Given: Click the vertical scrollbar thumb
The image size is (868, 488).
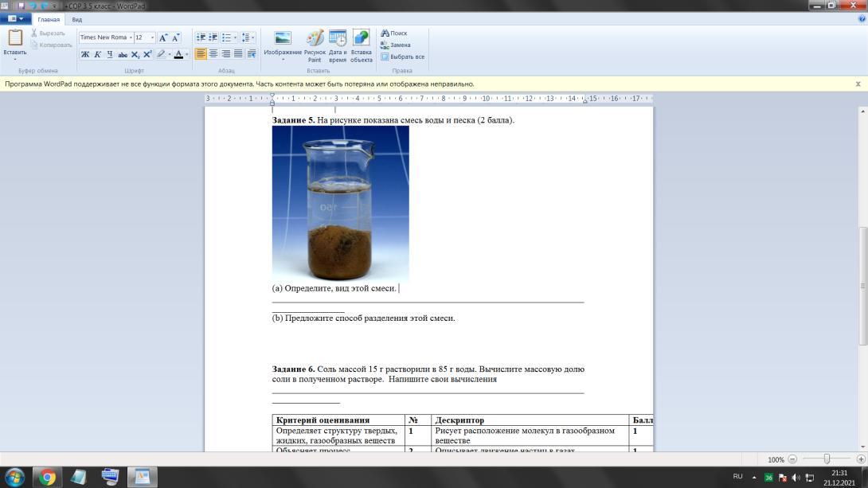Looking at the screenshot, I should click(x=862, y=286).
